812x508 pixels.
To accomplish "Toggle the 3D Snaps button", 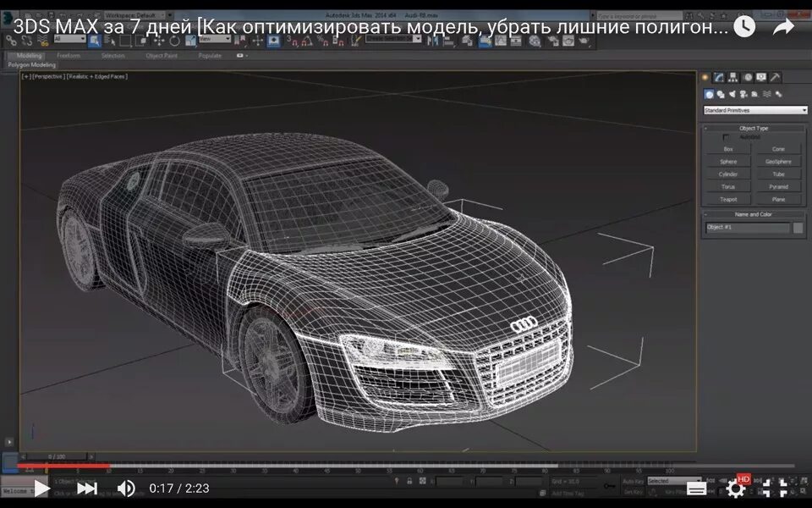I will [x=294, y=41].
